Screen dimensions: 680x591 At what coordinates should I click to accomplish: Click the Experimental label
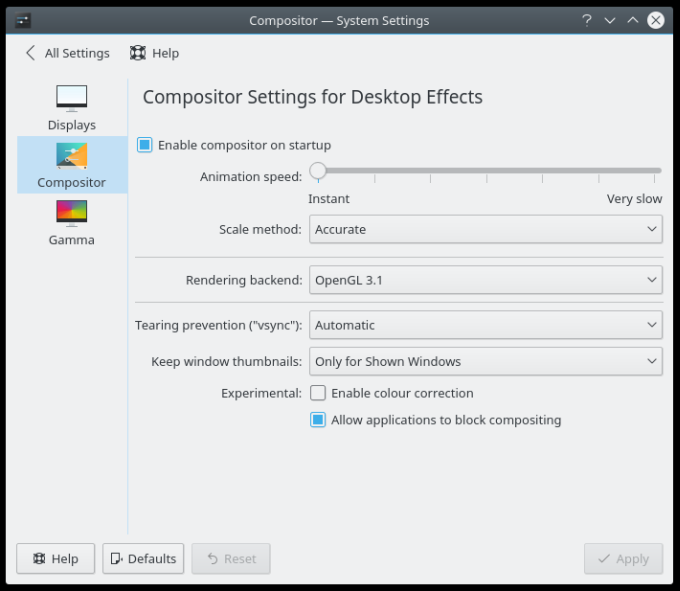pos(261,393)
